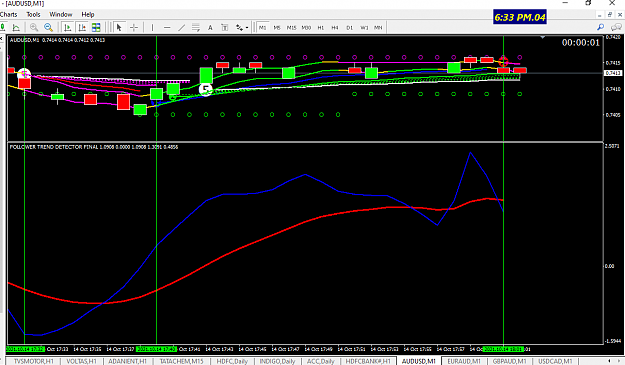Select the crosshair tool
Image resolution: width=625 pixels, height=365 pixels.
[x=134, y=27]
